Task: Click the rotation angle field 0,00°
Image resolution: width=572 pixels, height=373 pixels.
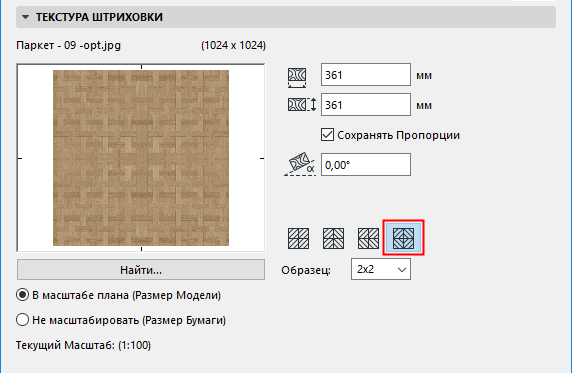Action: (366, 165)
